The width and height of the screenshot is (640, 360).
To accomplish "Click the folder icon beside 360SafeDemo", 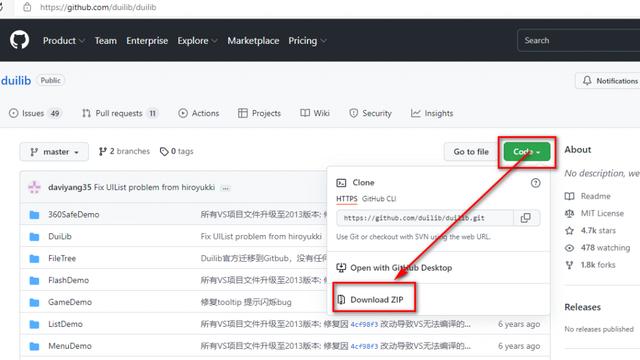I will 34,215.
